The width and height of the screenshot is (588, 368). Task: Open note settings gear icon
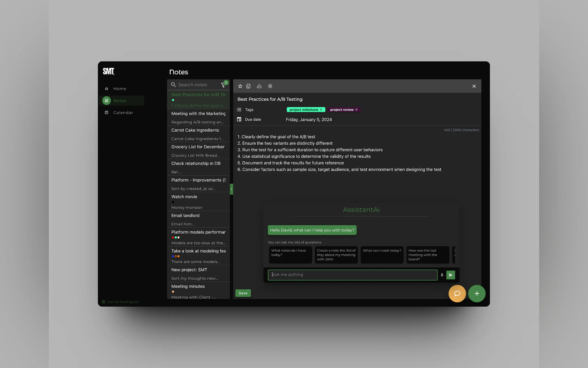click(270, 86)
